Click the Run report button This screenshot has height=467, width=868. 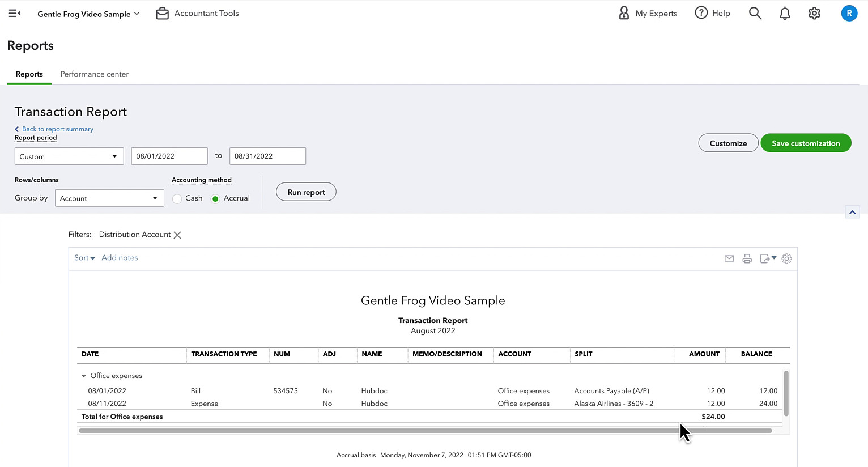click(306, 192)
